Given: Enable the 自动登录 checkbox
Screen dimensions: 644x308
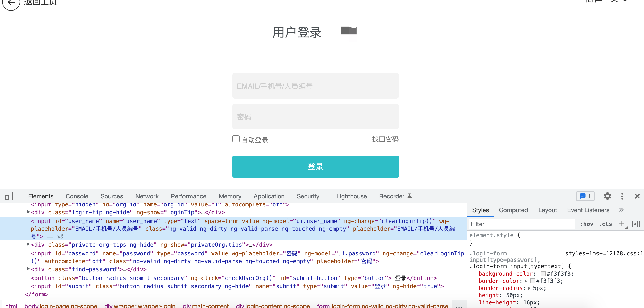Looking at the screenshot, I should coord(236,139).
